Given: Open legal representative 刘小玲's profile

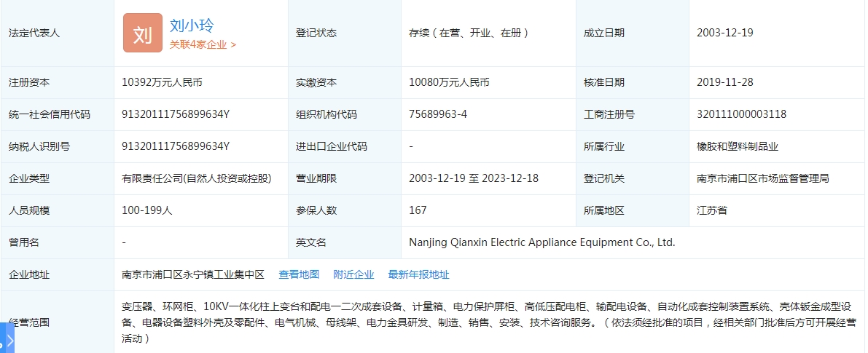Looking at the screenshot, I should (192, 25).
